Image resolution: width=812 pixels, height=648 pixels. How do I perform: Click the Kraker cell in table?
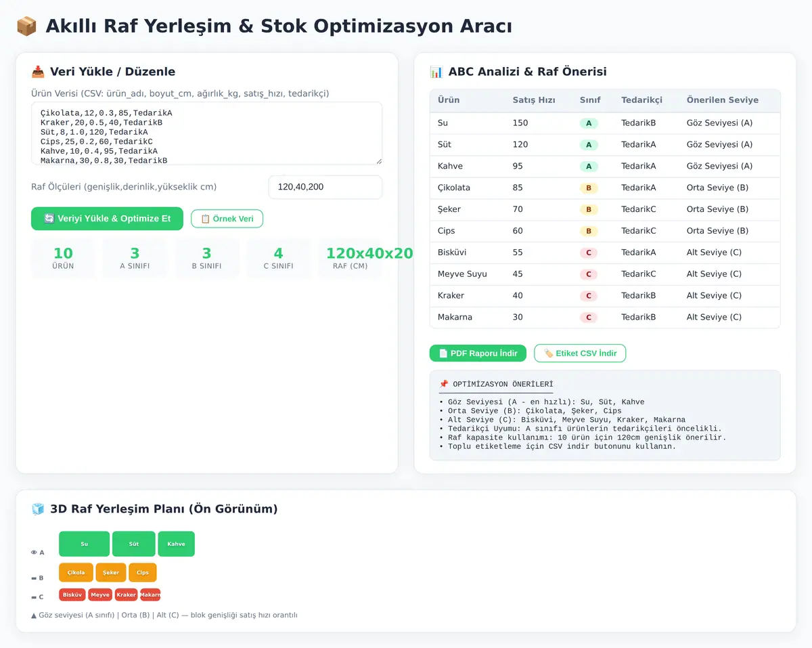[467, 296]
